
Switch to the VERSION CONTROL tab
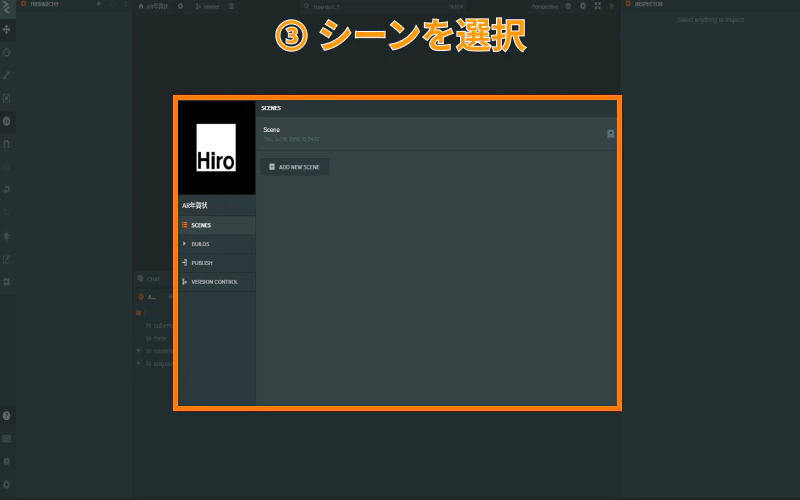217,282
